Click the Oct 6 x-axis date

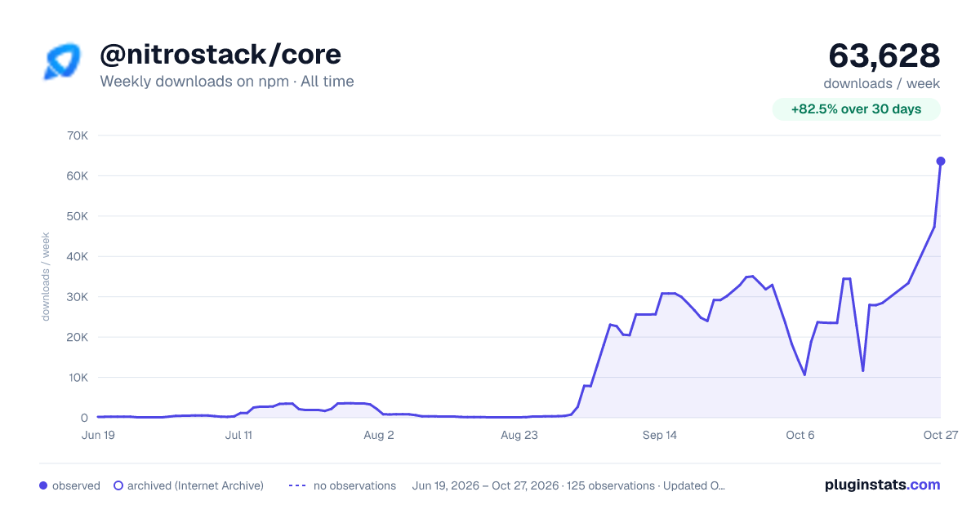coord(800,436)
